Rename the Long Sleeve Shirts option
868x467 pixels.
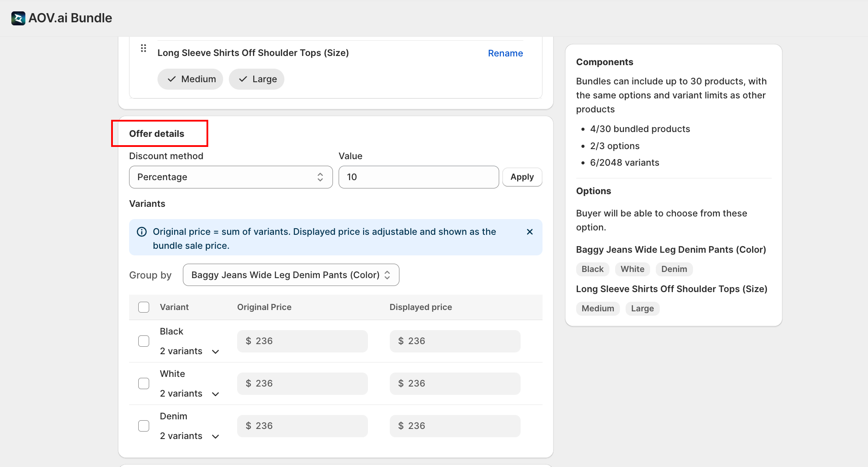click(x=505, y=53)
